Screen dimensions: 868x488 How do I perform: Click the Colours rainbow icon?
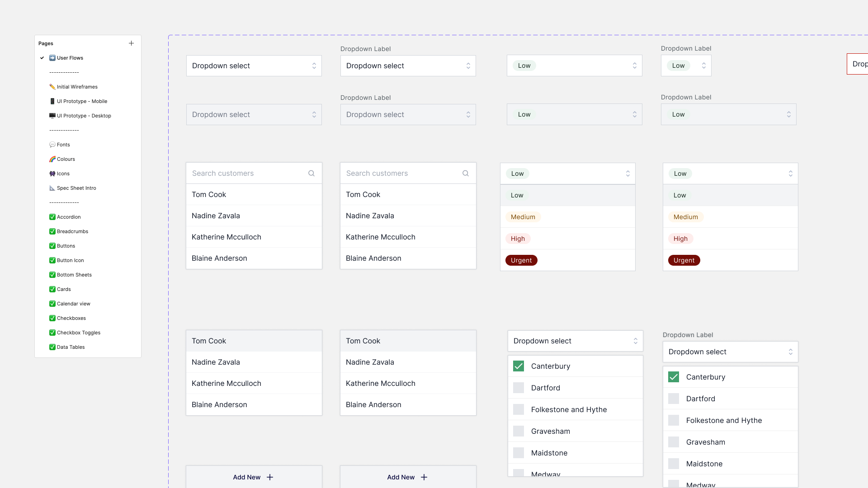click(x=52, y=159)
